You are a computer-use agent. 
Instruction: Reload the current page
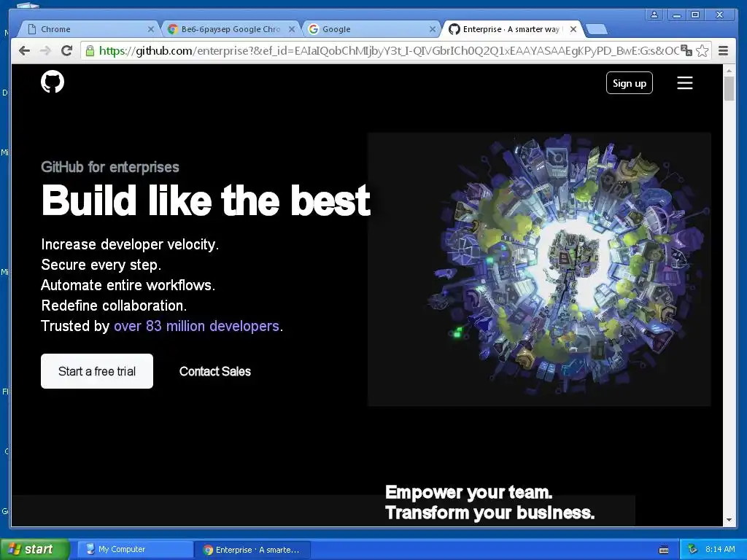click(66, 50)
